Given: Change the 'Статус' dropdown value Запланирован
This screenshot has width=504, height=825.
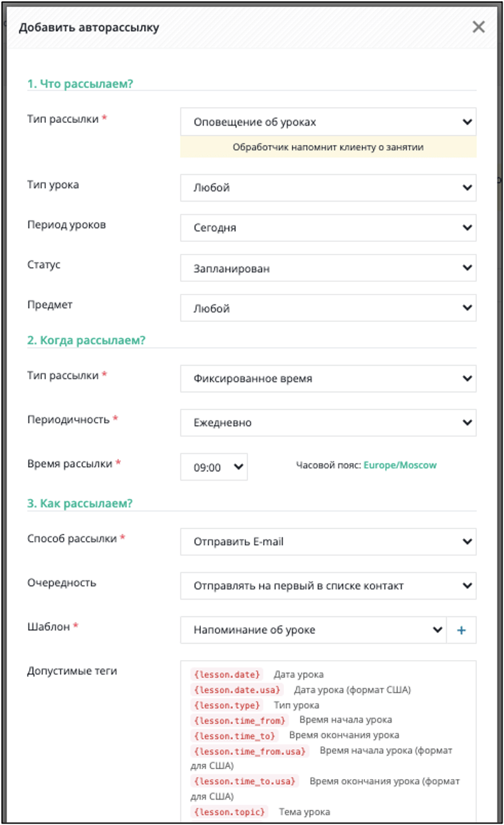Looking at the screenshot, I should click(328, 269).
